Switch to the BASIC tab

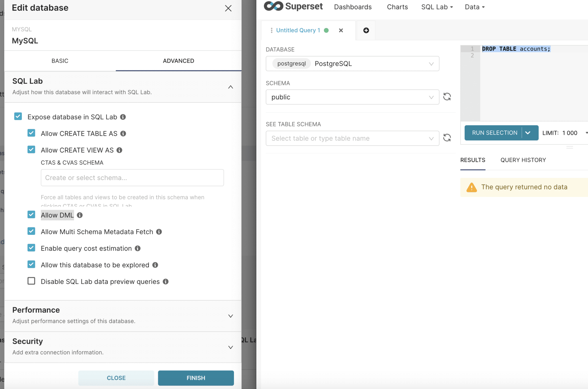60,61
